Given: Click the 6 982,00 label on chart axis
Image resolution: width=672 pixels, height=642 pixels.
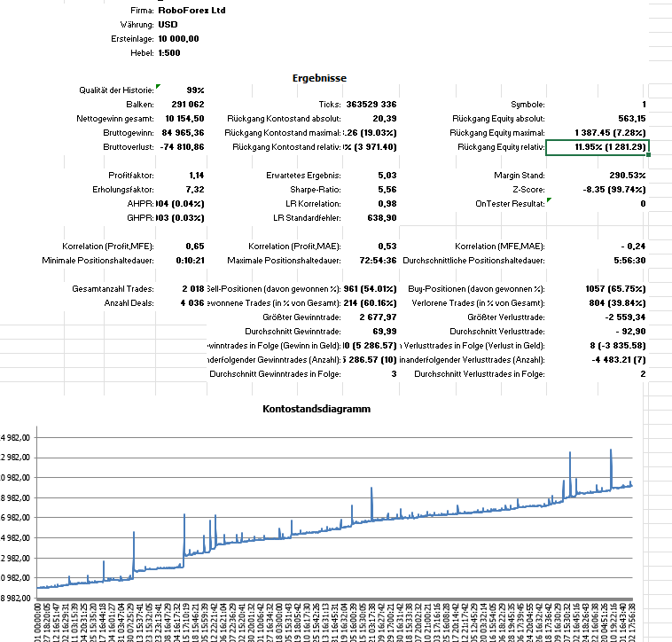Looking at the screenshot, I should point(17,518).
